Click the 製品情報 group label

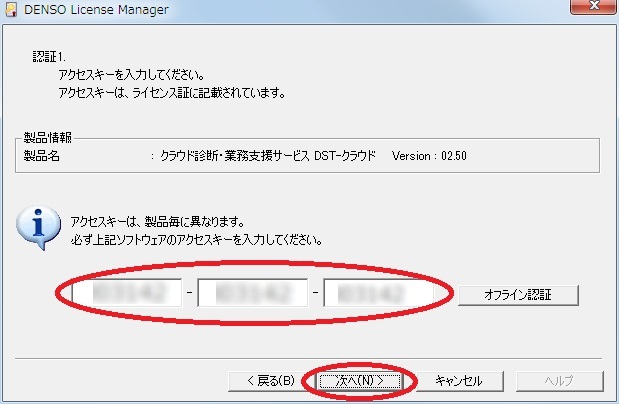pos(47,137)
